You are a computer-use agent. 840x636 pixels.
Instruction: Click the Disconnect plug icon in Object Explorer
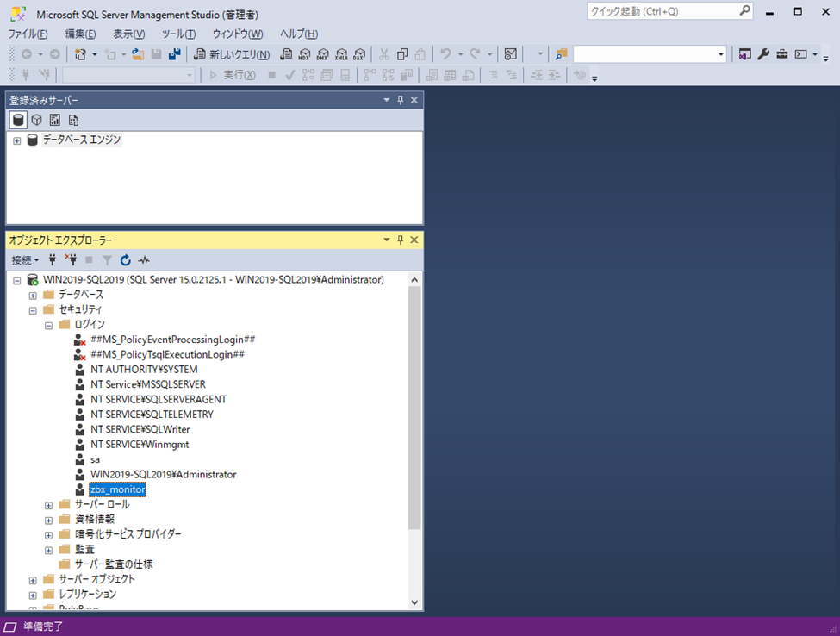coord(71,259)
